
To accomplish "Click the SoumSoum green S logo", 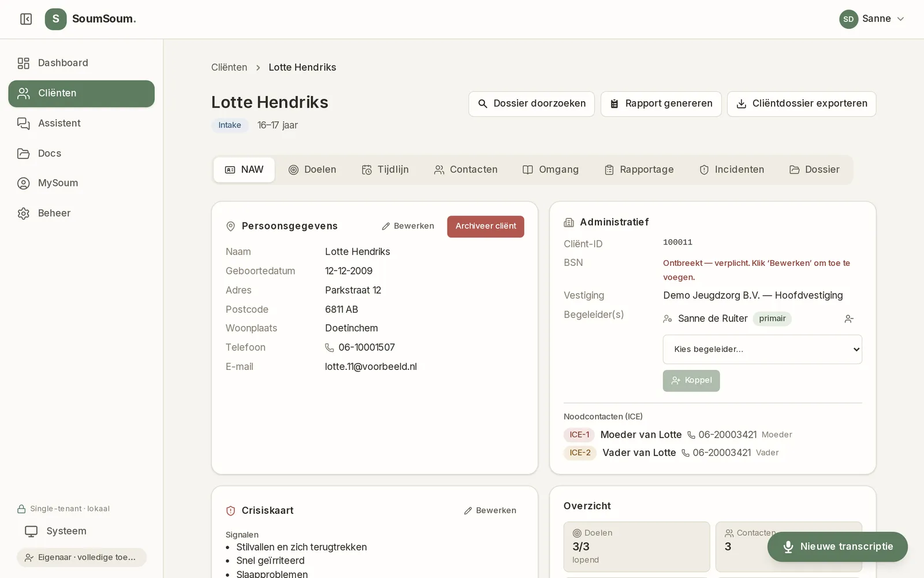I will [x=55, y=19].
